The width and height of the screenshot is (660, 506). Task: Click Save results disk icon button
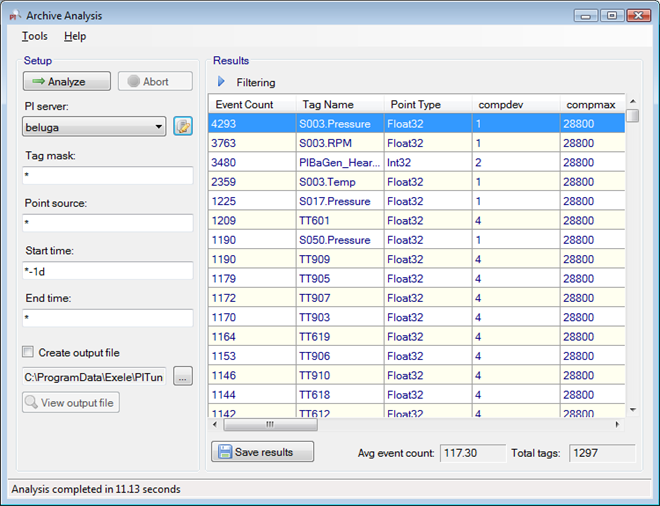[x=262, y=452]
